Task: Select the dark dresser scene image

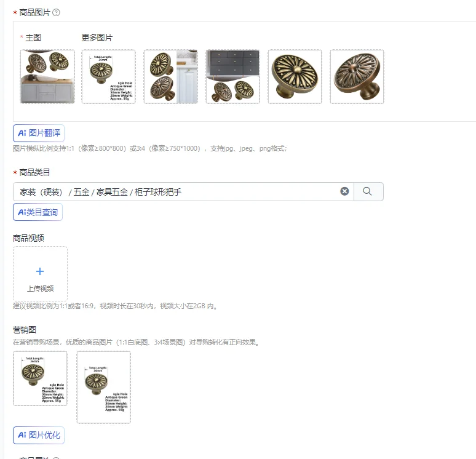Action: (233, 76)
